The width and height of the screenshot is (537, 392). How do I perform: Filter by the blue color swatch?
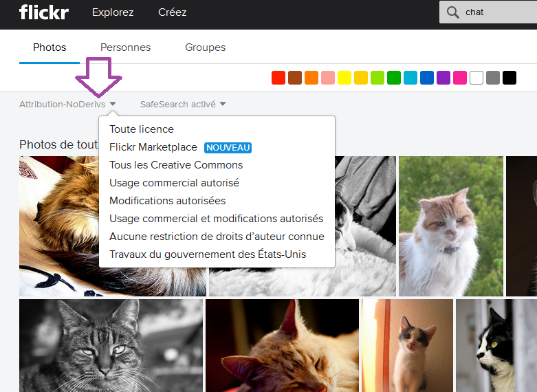pyautogui.click(x=427, y=78)
